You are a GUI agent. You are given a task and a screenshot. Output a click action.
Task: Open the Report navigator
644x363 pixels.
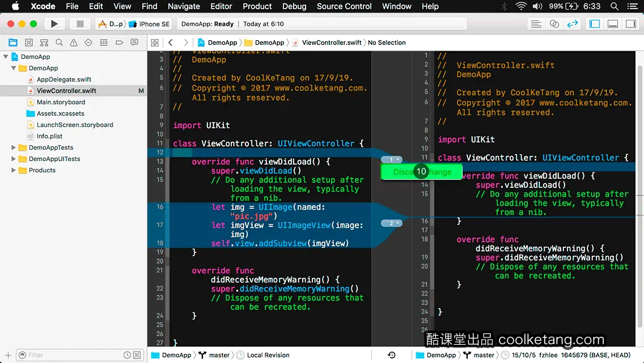click(134, 43)
